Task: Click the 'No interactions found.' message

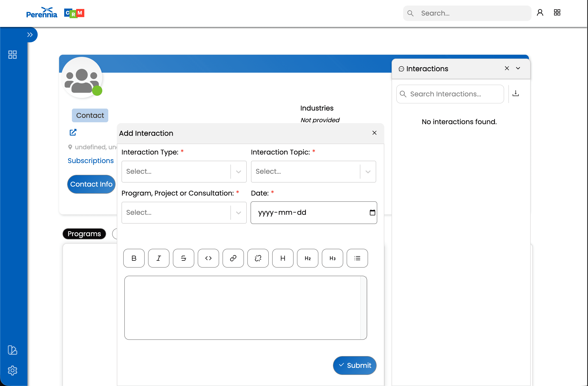Action: coord(459,122)
